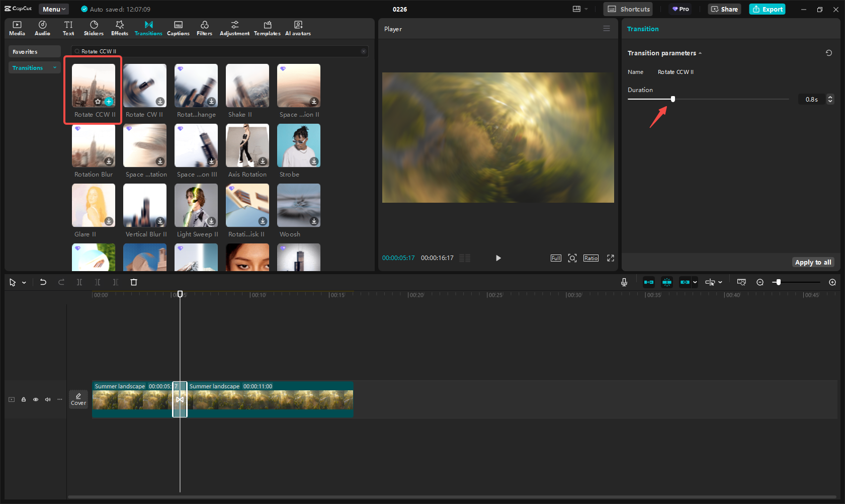Click the delete trash icon in timeline toolbar
This screenshot has width=845, height=504.
pos(134,282)
